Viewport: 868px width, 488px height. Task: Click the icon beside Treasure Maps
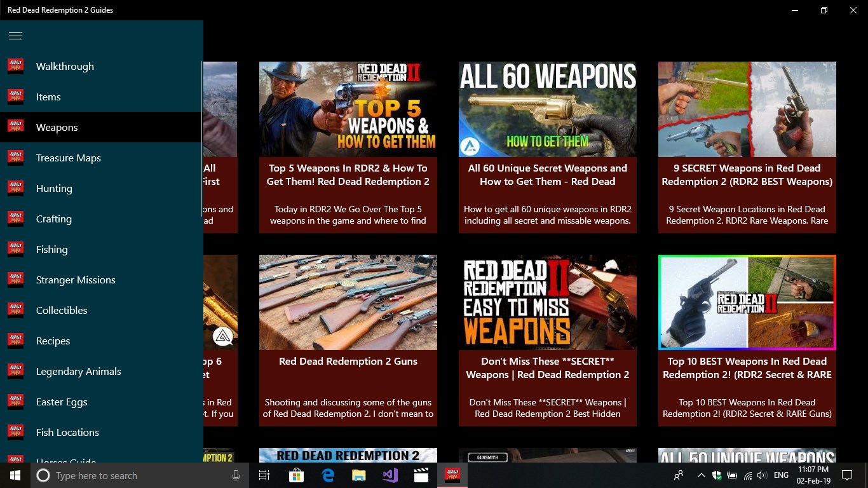15,158
